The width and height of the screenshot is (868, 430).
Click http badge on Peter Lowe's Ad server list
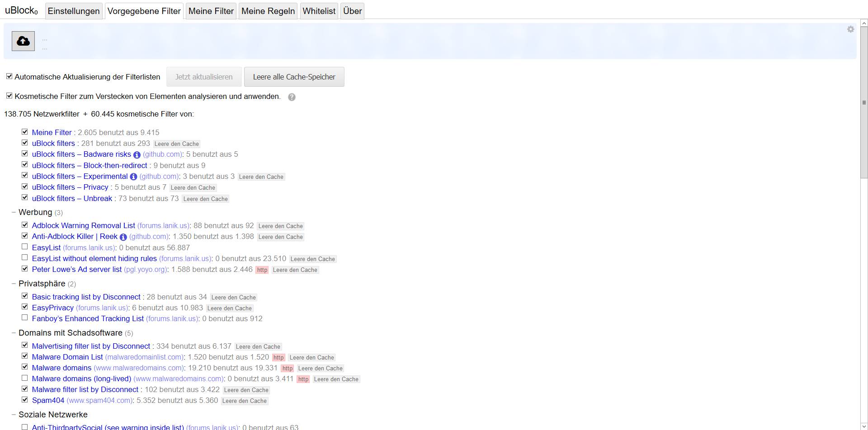tap(262, 270)
